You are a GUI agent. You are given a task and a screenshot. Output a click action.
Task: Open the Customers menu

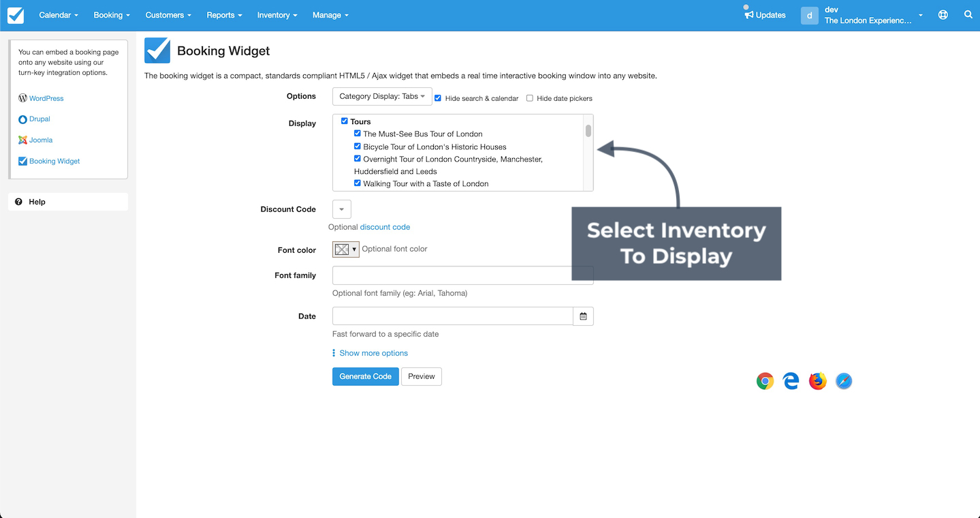tap(168, 15)
